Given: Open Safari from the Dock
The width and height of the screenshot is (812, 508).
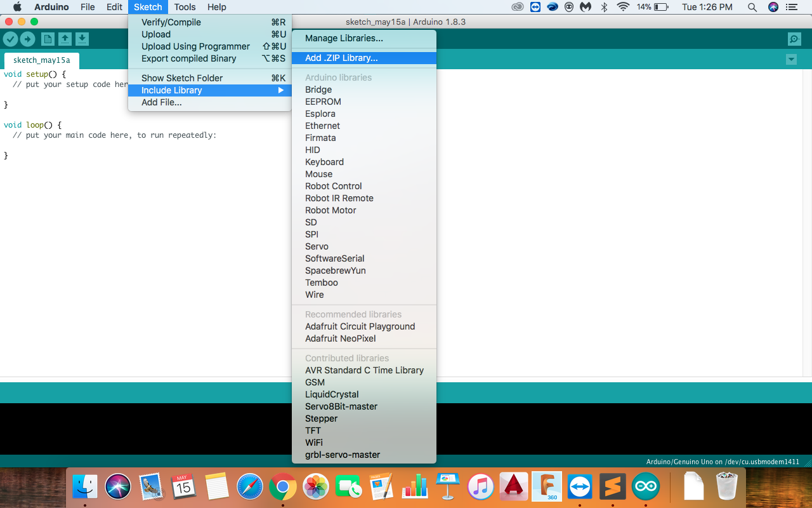Looking at the screenshot, I should pos(250,487).
